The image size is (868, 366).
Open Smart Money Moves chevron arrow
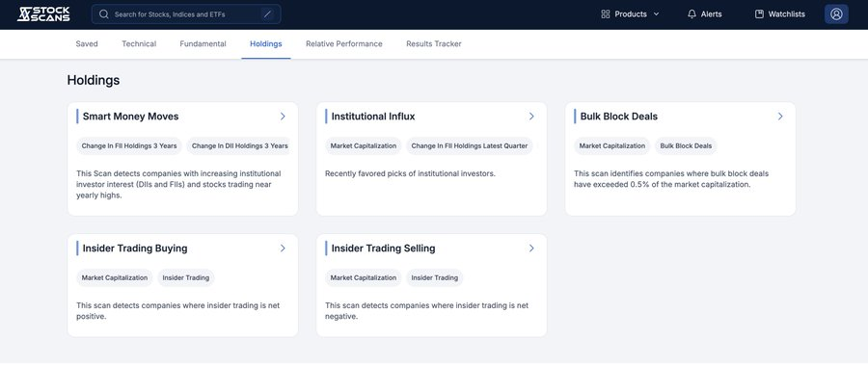[283, 117]
